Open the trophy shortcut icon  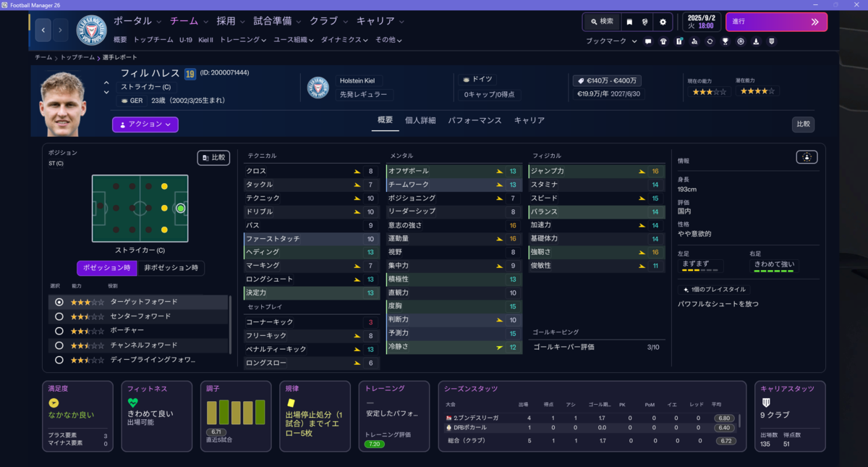click(726, 41)
